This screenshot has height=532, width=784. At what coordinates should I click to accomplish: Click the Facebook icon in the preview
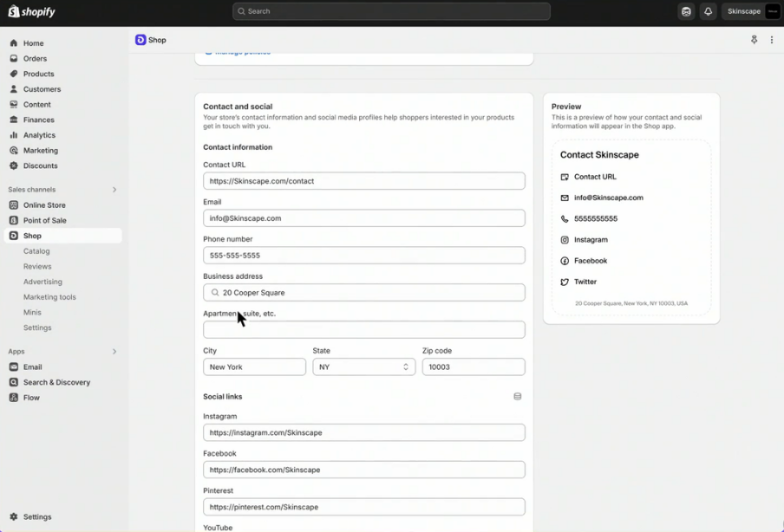tap(565, 261)
